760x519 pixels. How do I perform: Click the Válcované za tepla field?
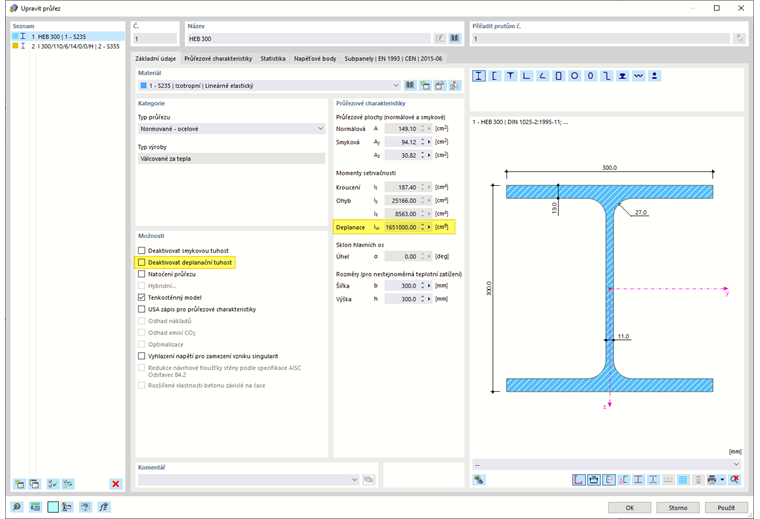(231, 158)
